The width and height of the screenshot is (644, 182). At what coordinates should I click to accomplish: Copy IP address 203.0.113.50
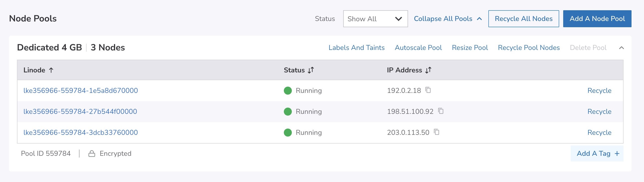436,132
